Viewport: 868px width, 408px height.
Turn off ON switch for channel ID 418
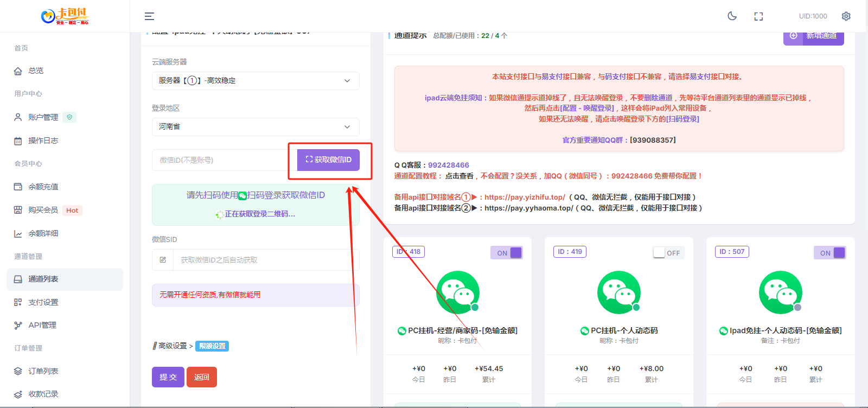(x=506, y=253)
